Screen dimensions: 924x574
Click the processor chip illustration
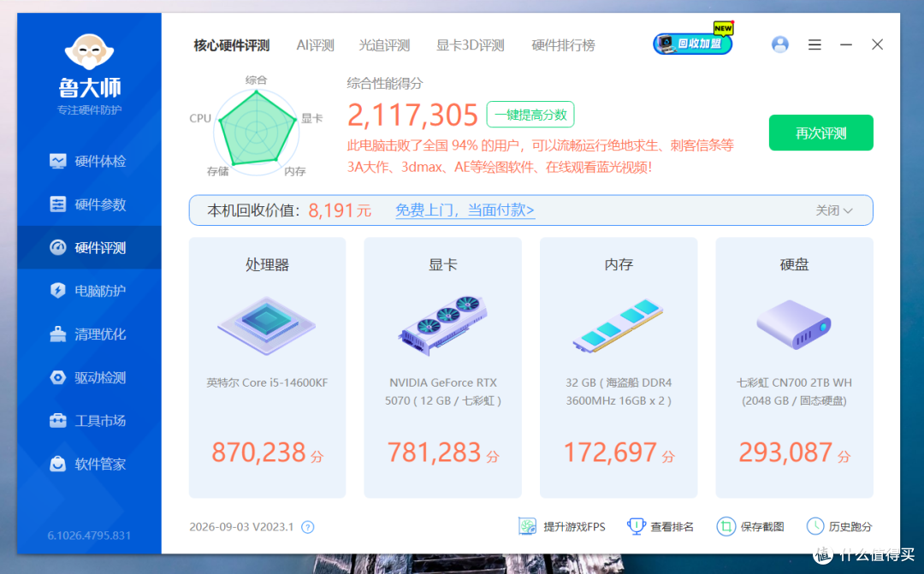[x=266, y=325]
